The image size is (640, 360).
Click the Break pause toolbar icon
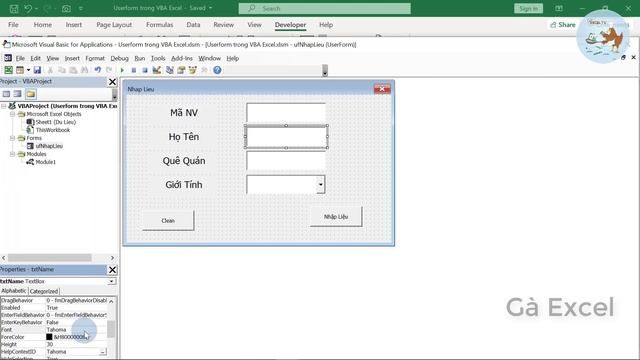[x=133, y=70]
